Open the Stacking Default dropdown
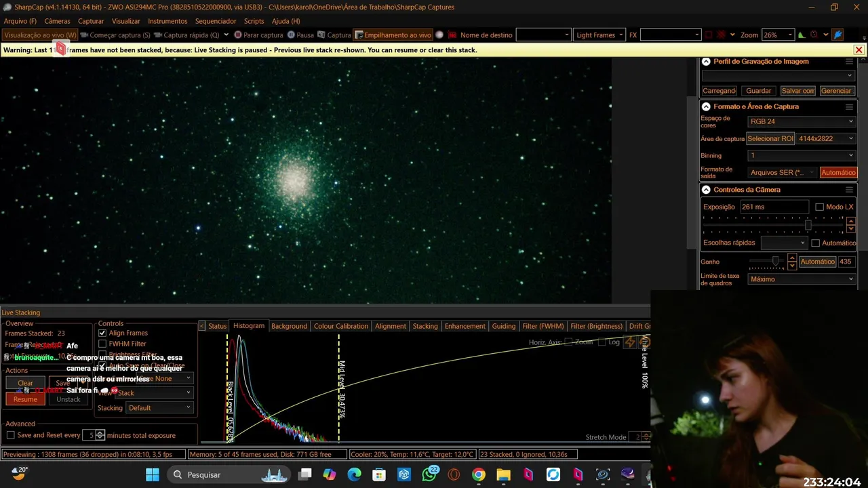The height and width of the screenshot is (488, 868). (x=159, y=407)
